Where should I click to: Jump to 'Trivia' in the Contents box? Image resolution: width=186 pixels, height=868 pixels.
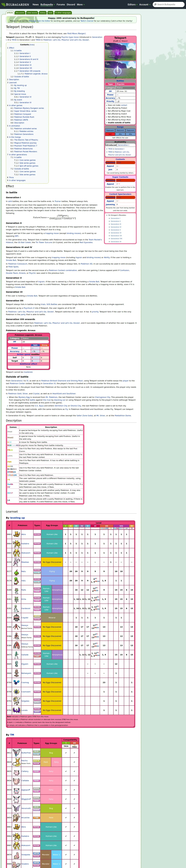pos(11,177)
